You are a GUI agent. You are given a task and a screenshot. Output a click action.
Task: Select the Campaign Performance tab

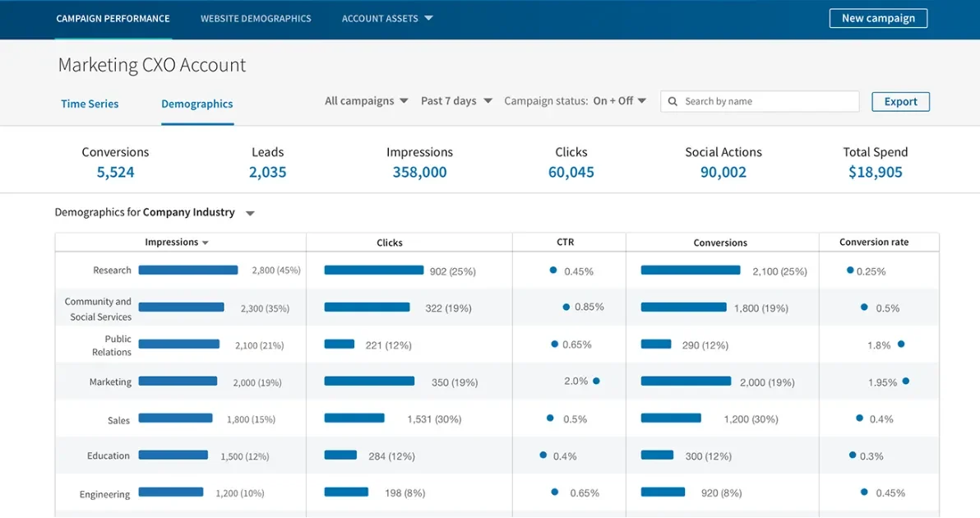tap(113, 18)
